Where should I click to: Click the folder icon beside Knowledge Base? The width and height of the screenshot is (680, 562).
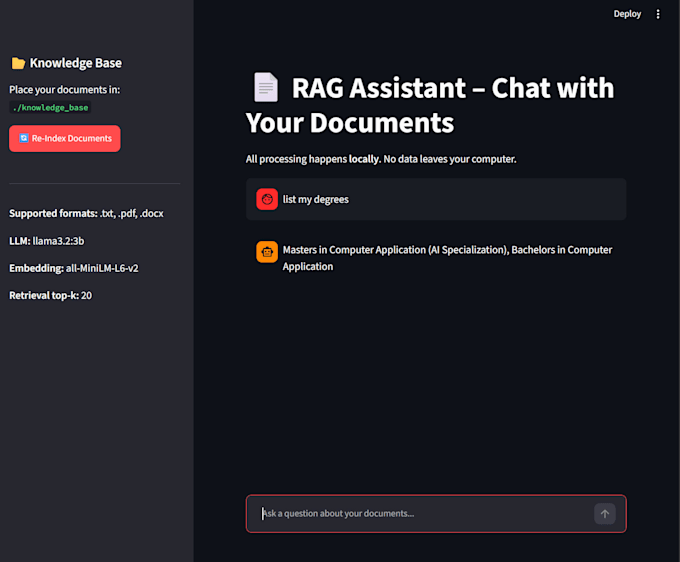[18, 63]
